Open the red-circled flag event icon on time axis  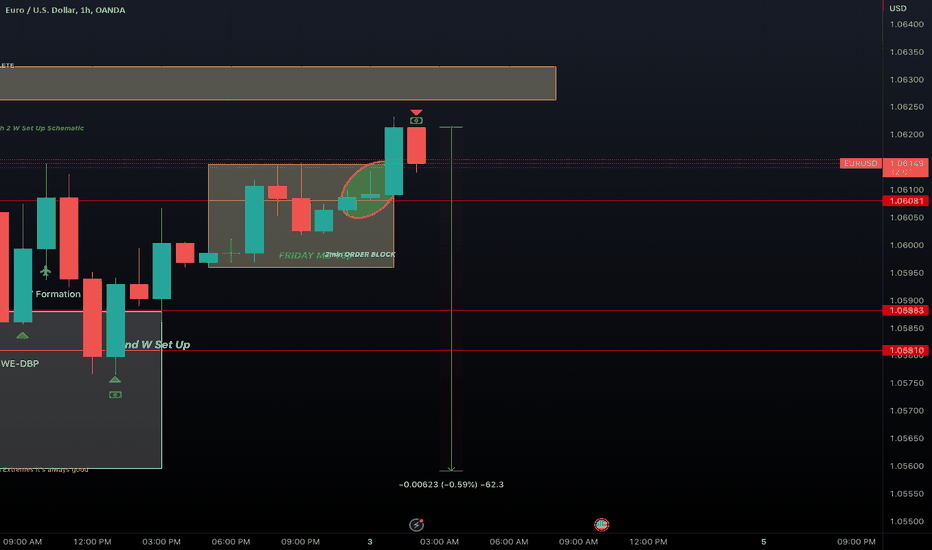coord(602,524)
